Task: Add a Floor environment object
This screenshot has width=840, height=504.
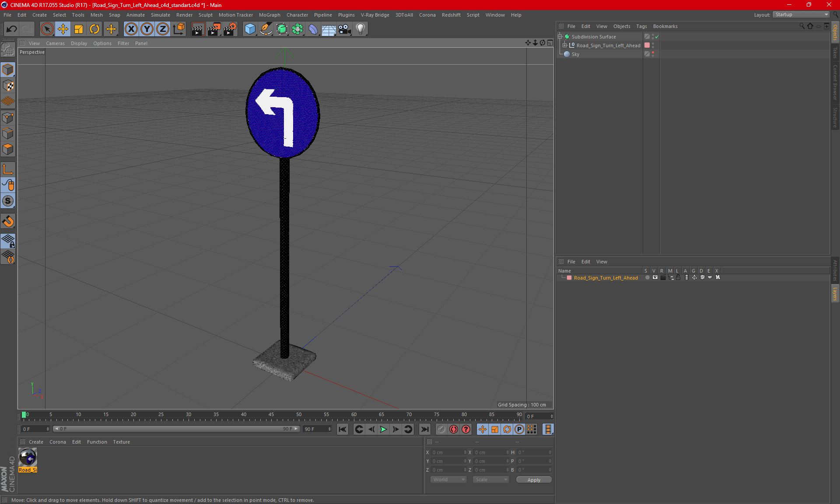Action: (x=329, y=29)
